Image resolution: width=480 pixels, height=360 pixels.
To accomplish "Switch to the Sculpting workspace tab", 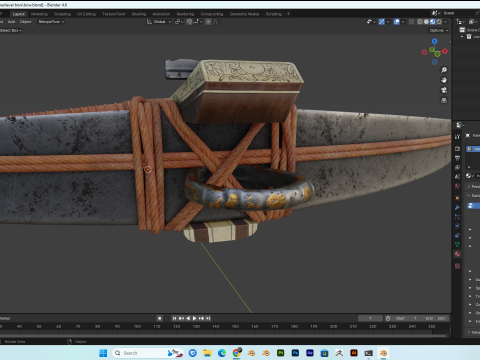I will click(x=62, y=14).
